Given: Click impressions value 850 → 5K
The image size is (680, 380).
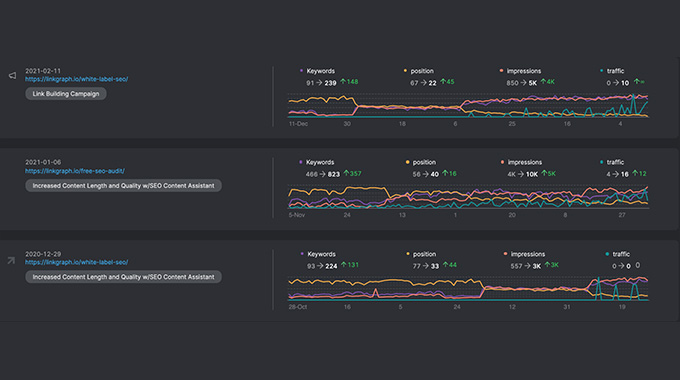Looking at the screenshot, I should 522,83.
